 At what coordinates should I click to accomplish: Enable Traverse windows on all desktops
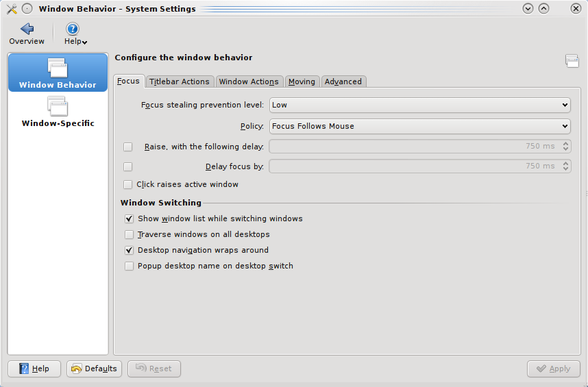click(129, 235)
